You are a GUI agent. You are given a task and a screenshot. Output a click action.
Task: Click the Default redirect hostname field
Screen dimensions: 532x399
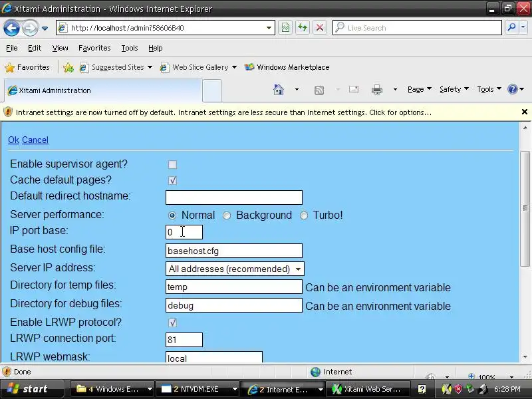click(234, 198)
